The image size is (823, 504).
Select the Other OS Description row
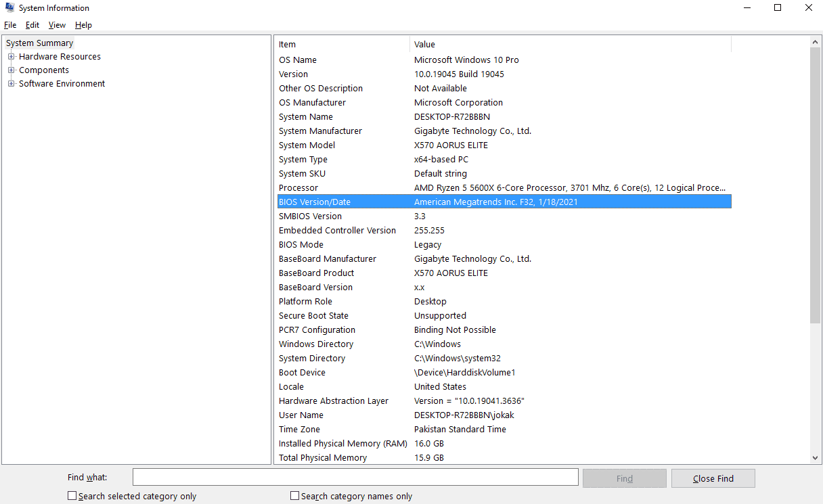coord(504,88)
